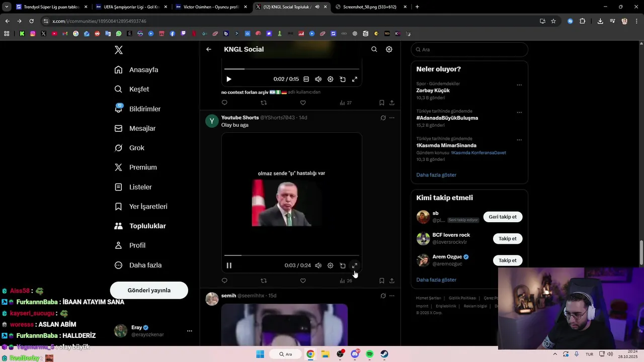Screen dimensions: 644x362
Task: Open options for #AdanadaBüyükBuluşma trend
Action: (x=519, y=112)
